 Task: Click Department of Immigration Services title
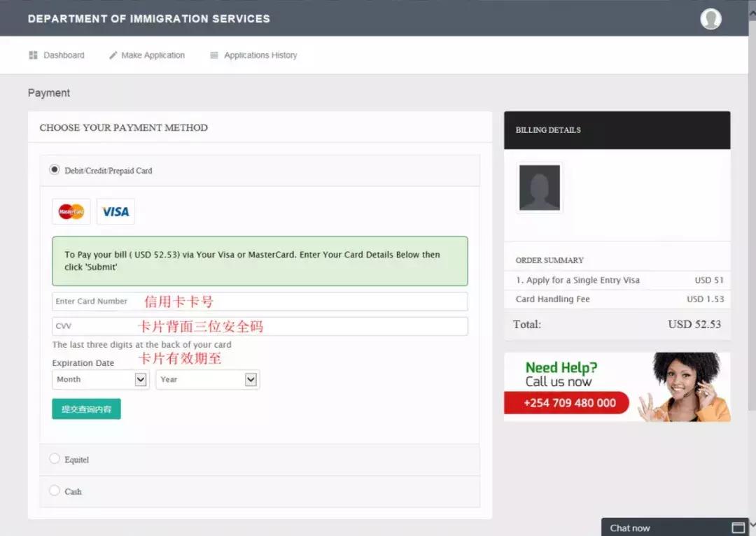[x=149, y=19]
